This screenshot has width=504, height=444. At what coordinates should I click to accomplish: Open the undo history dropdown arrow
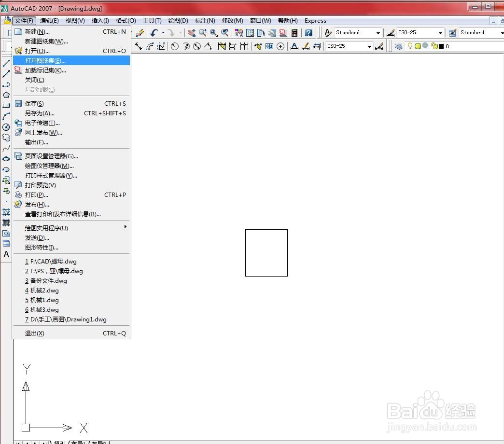point(163,33)
